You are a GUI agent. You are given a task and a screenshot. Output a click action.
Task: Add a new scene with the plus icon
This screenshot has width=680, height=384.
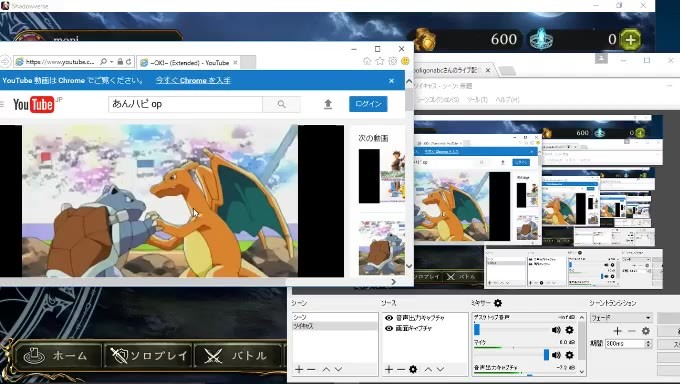click(x=299, y=369)
